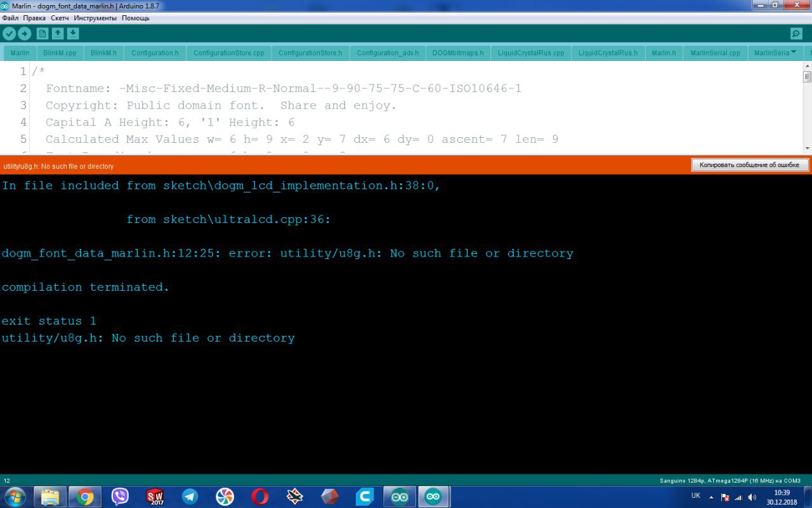This screenshot has height=508, width=812.
Task: Click the Copyright comment line in editor
Action: pyautogui.click(x=221, y=105)
